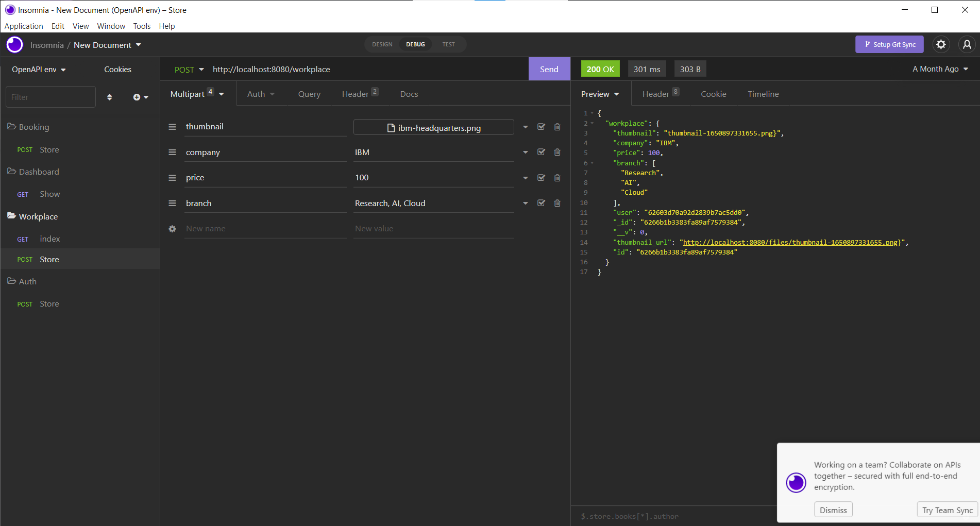Open the company field type dropdown arrow
This screenshot has width=980, height=526.
(525, 152)
